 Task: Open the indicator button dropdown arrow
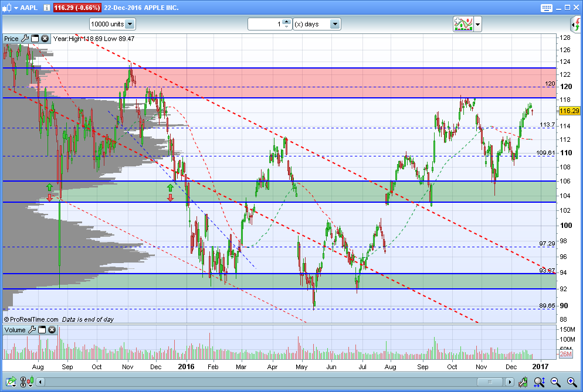click(478, 25)
